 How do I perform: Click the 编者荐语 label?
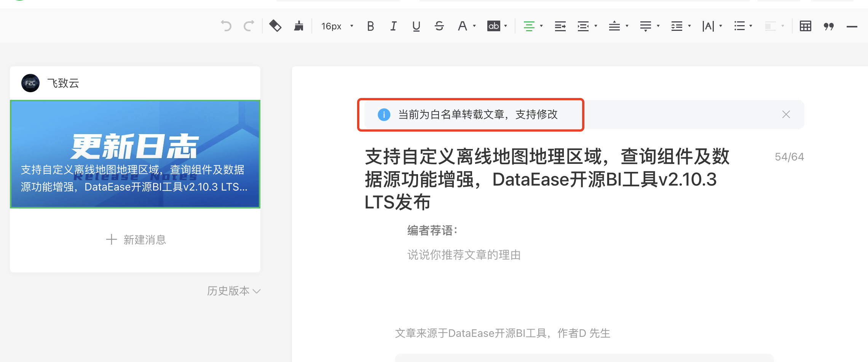click(432, 230)
